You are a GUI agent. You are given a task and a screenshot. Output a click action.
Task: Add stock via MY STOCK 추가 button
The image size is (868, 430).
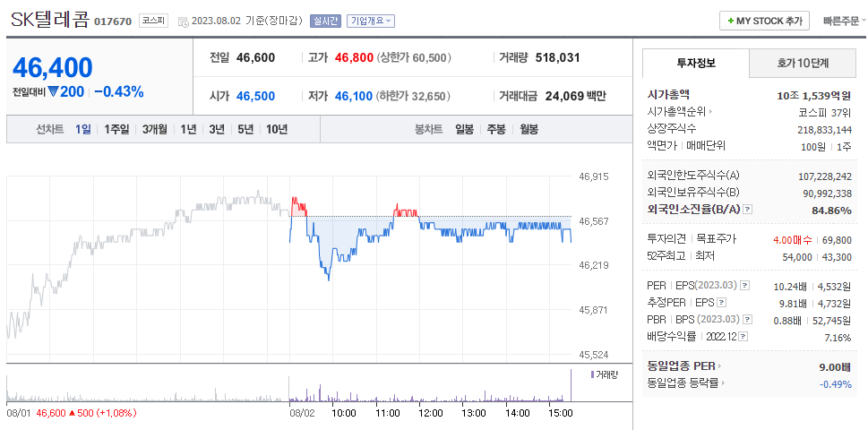(x=764, y=21)
